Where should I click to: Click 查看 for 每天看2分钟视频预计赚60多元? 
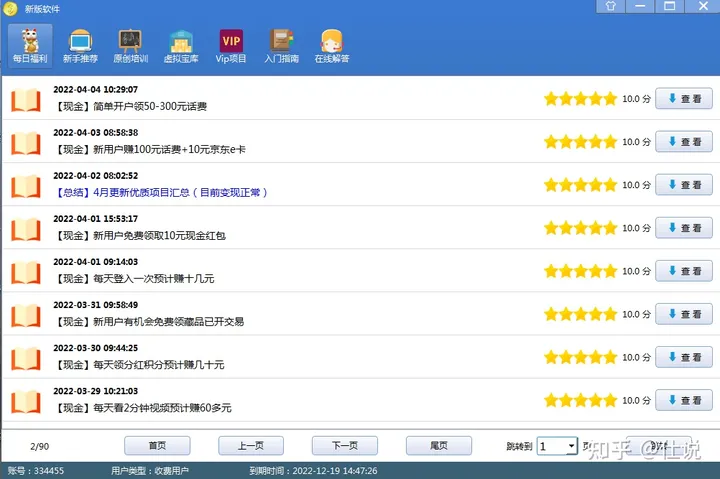coord(684,400)
